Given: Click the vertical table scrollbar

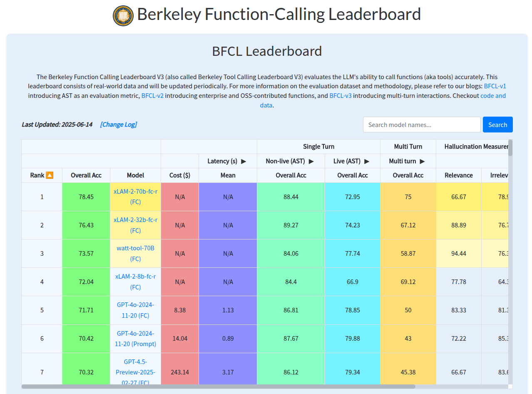Looking at the screenshot, I should [510, 148].
